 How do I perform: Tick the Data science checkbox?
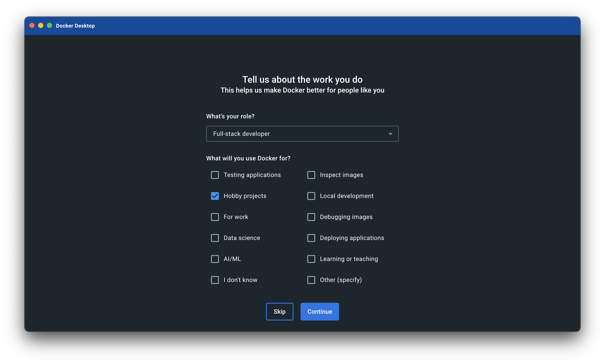pos(215,238)
